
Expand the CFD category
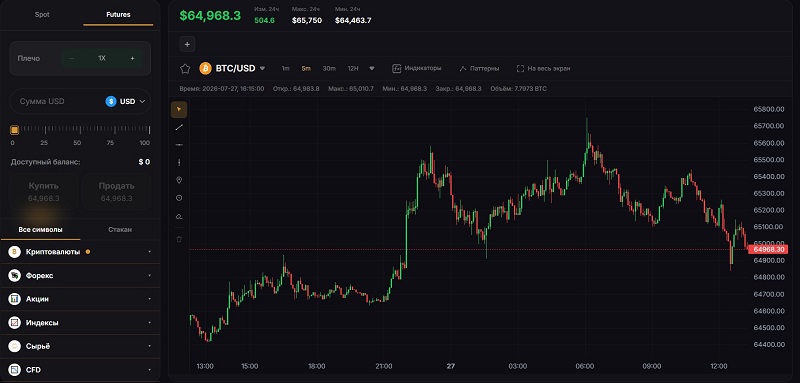pyautogui.click(x=149, y=370)
